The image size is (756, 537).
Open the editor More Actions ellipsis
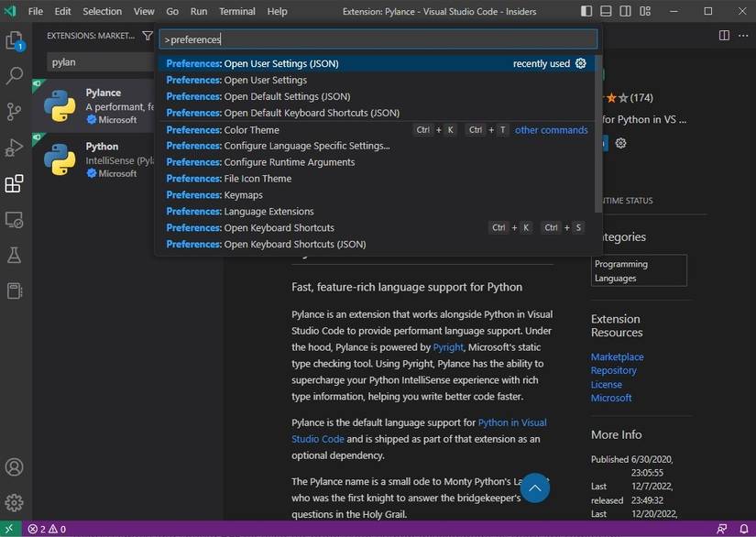coord(742,36)
